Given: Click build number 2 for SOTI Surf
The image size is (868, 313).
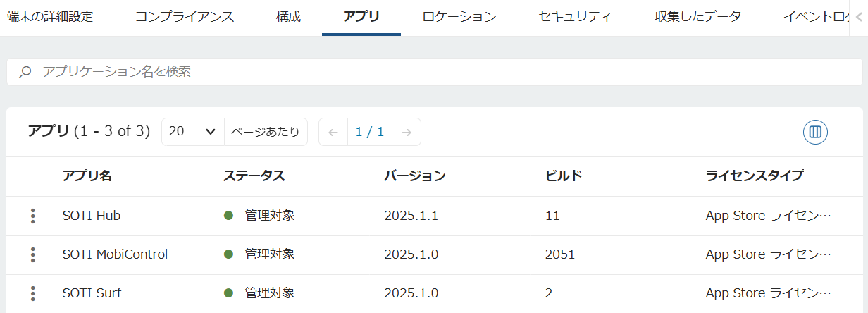Looking at the screenshot, I should tap(550, 293).
